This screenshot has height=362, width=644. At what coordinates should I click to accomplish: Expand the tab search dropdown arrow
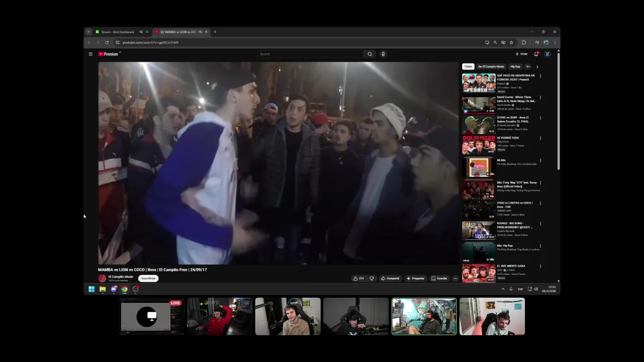click(x=89, y=32)
